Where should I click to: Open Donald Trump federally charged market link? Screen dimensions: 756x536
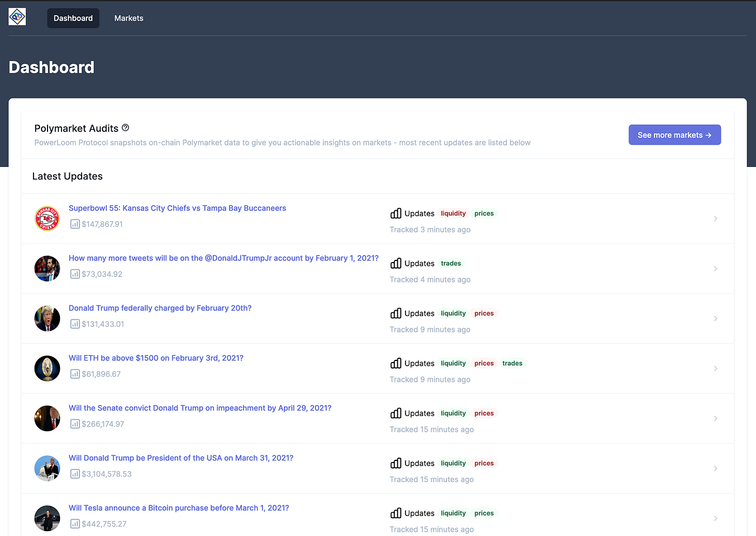click(x=160, y=308)
